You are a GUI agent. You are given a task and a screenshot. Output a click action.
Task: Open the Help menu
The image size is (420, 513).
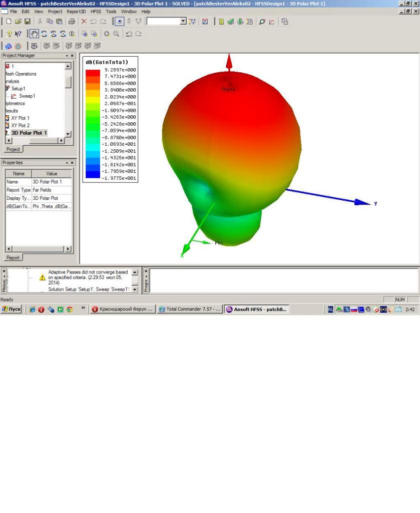pyautogui.click(x=146, y=12)
